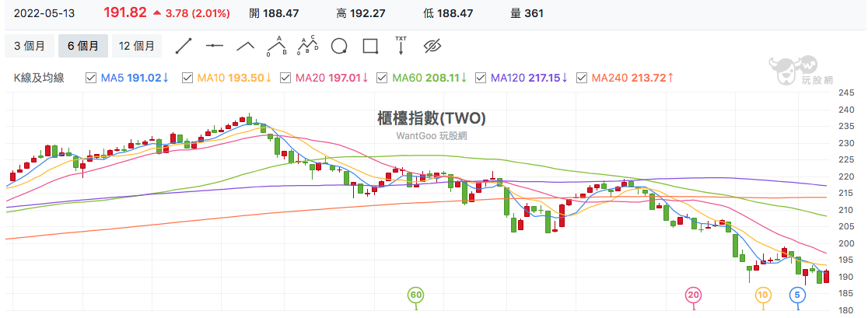The height and width of the screenshot is (318, 868).
Task: Click the 245 price axis label
Action: click(x=848, y=93)
